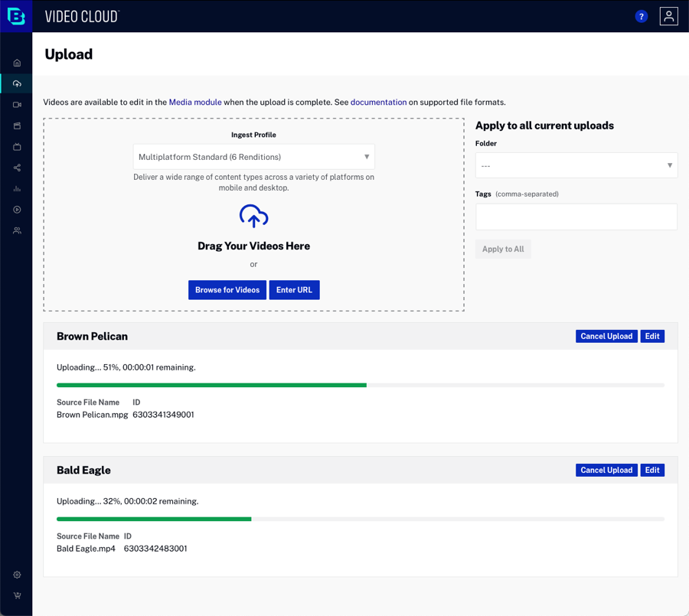Click the Tags input field
This screenshot has width=689, height=616.
point(576,217)
